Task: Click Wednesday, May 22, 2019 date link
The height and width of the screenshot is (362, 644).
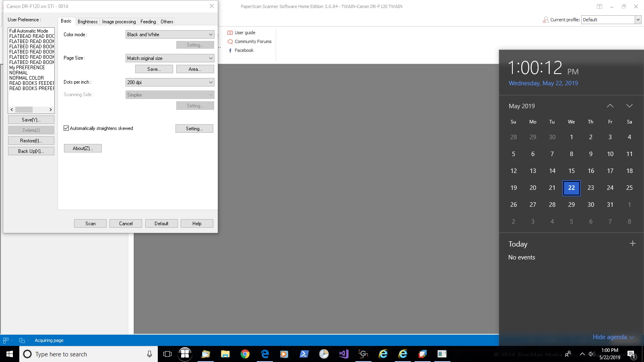Action: [x=543, y=83]
